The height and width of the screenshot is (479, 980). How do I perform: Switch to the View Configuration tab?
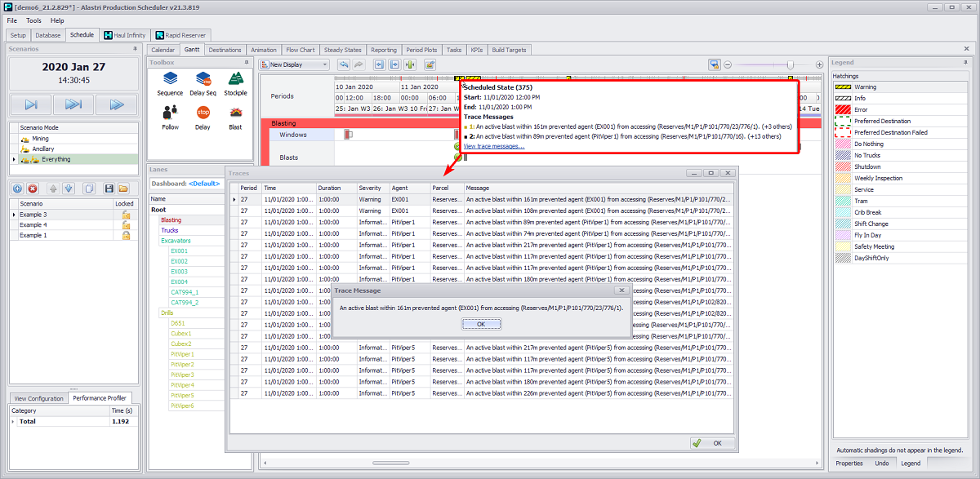point(39,398)
